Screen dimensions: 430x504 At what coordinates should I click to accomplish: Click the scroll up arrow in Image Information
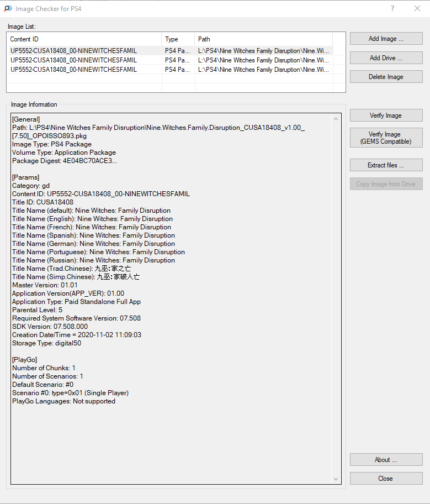point(336,119)
